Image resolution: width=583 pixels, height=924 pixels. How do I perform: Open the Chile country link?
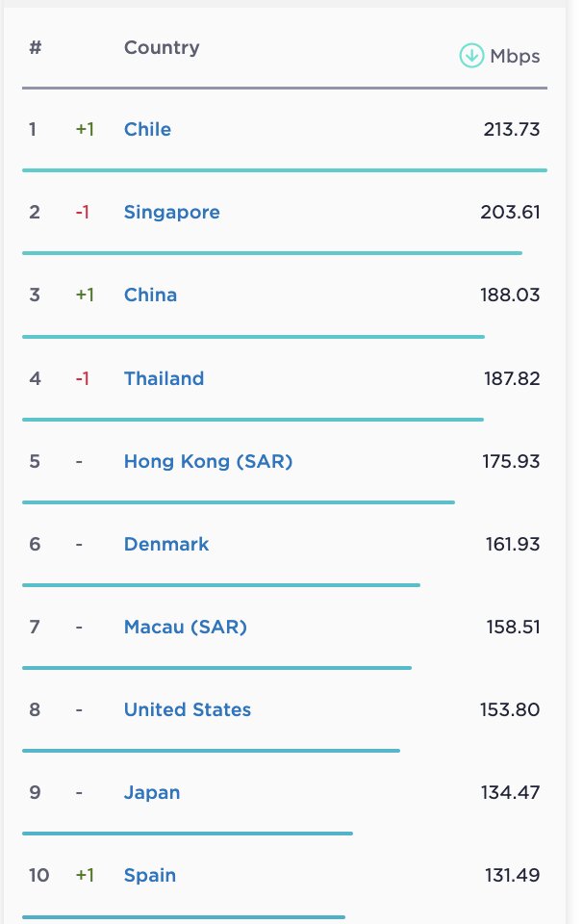tap(147, 129)
